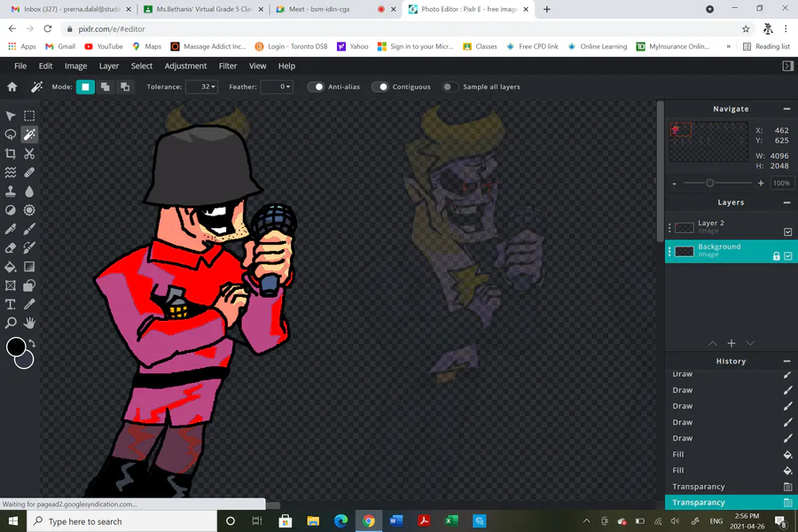
Task: Select the Blur droplet tool
Action: (29, 192)
